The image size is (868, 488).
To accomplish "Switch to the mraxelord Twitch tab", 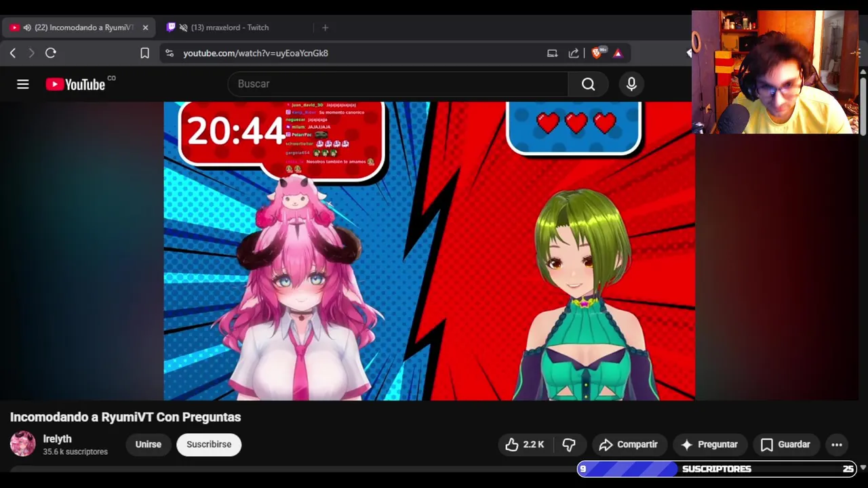I will pos(229,28).
